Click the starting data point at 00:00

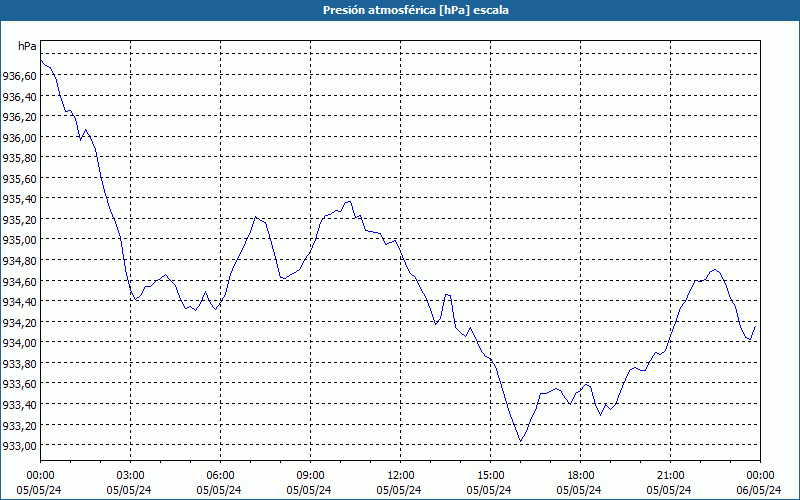tap(41, 61)
